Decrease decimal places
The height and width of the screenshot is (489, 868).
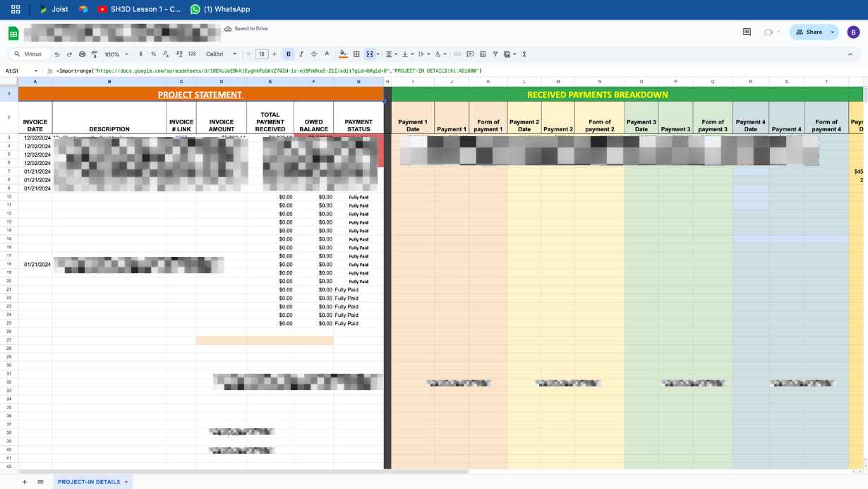tap(166, 54)
